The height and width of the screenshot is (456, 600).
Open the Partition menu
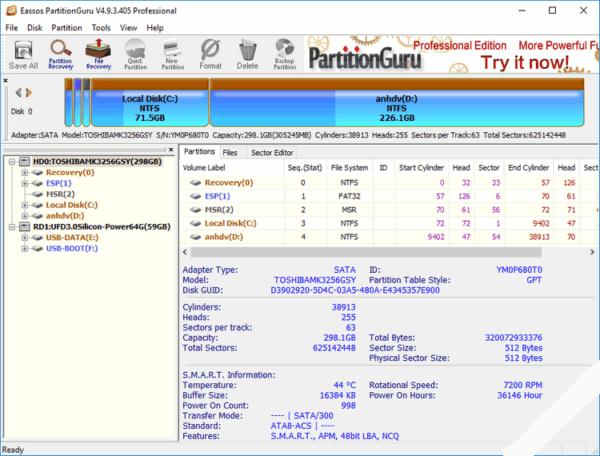66,27
